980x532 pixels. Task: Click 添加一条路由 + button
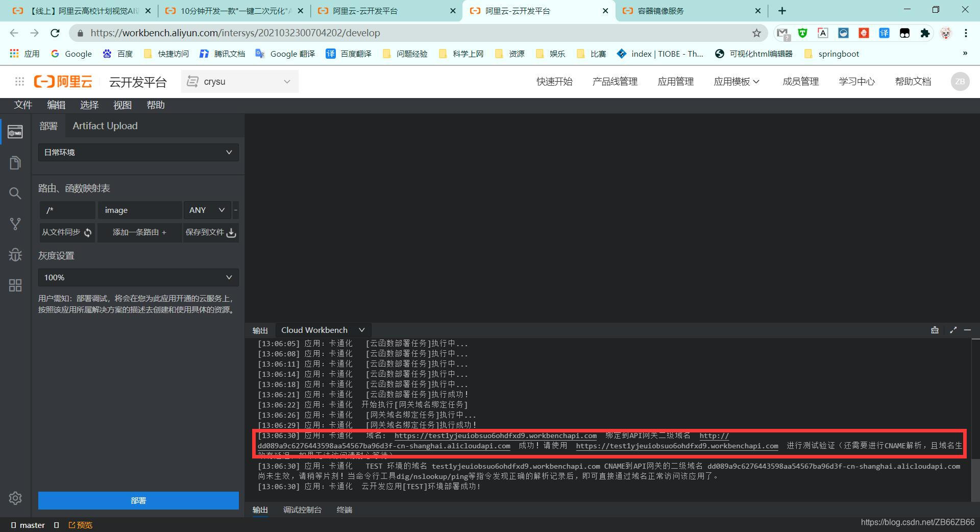tap(139, 232)
